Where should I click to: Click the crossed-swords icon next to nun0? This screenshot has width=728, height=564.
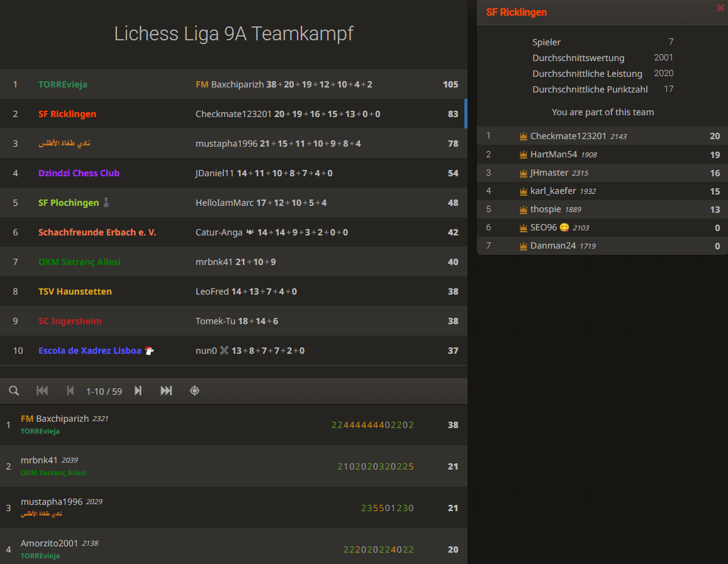pyautogui.click(x=224, y=350)
